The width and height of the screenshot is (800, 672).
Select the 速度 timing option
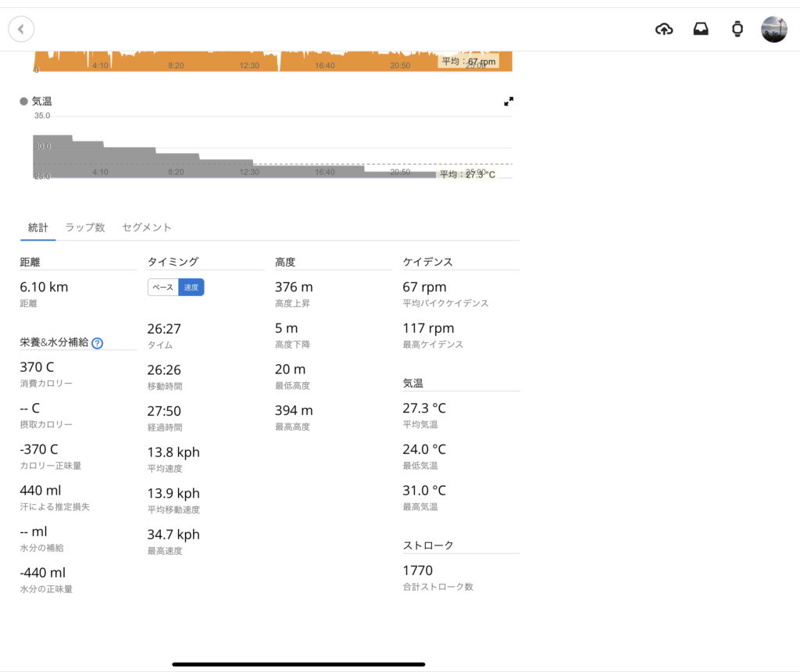click(x=191, y=288)
